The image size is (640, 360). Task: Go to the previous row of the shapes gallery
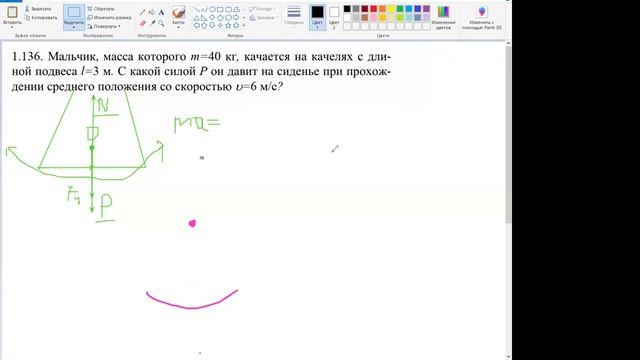coord(244,9)
